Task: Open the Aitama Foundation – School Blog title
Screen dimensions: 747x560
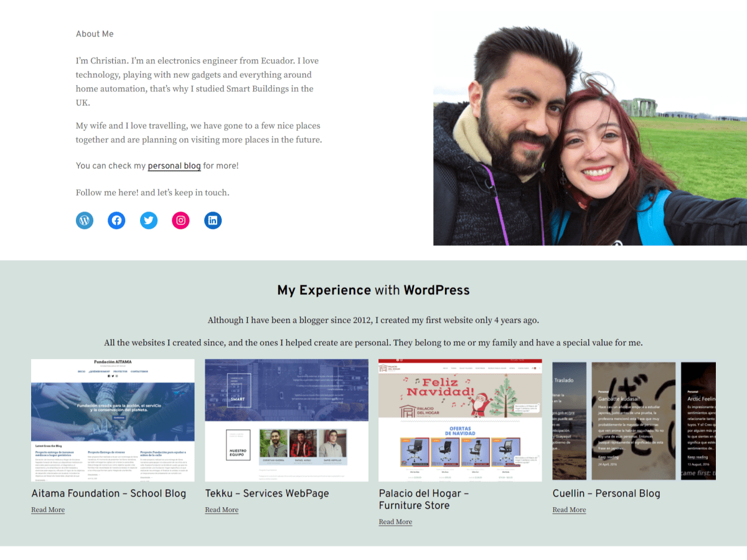Action: pyautogui.click(x=109, y=493)
